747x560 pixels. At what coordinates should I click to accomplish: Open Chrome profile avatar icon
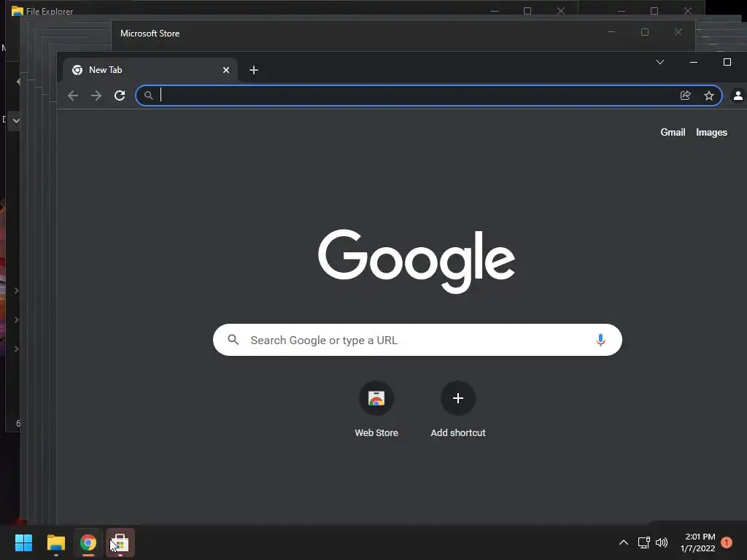point(738,96)
